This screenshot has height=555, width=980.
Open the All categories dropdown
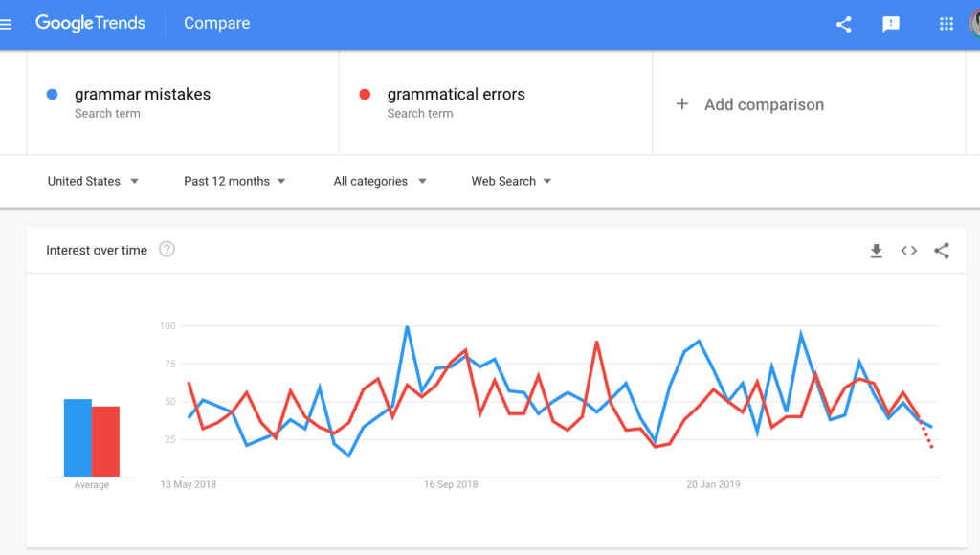(379, 181)
